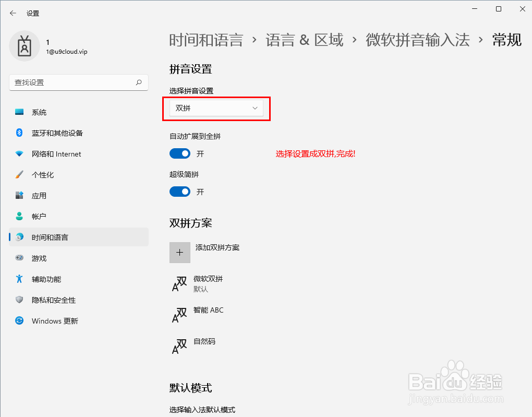Click the 帐户 person icon
Screen dimensions: 532x417
coord(19,216)
